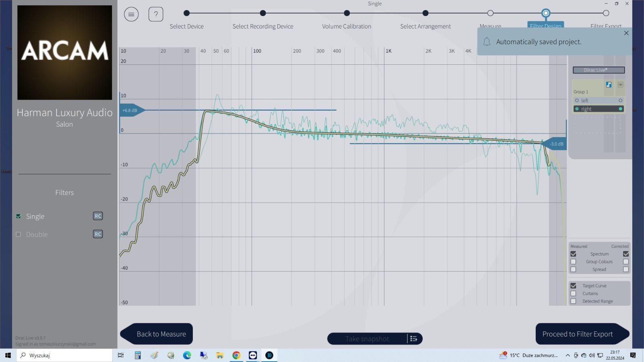Select the left channel row
The image size is (644, 362).
pyautogui.click(x=599, y=101)
